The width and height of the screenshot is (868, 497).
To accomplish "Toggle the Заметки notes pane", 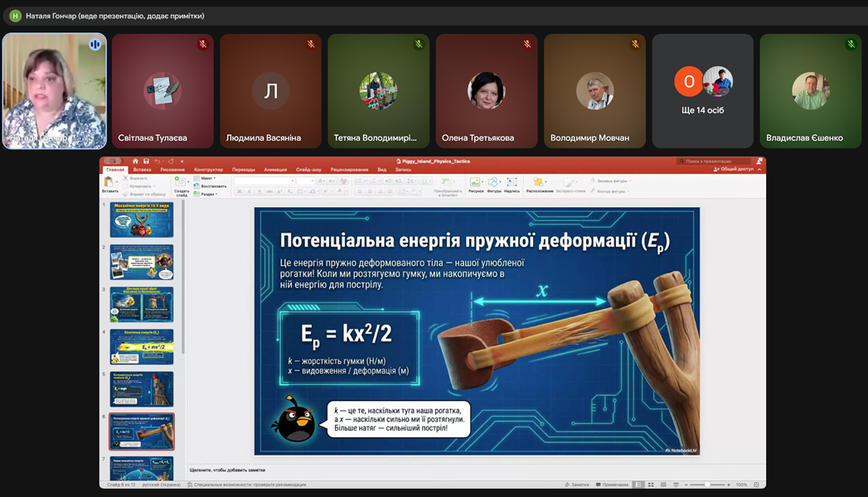I will pyautogui.click(x=577, y=485).
